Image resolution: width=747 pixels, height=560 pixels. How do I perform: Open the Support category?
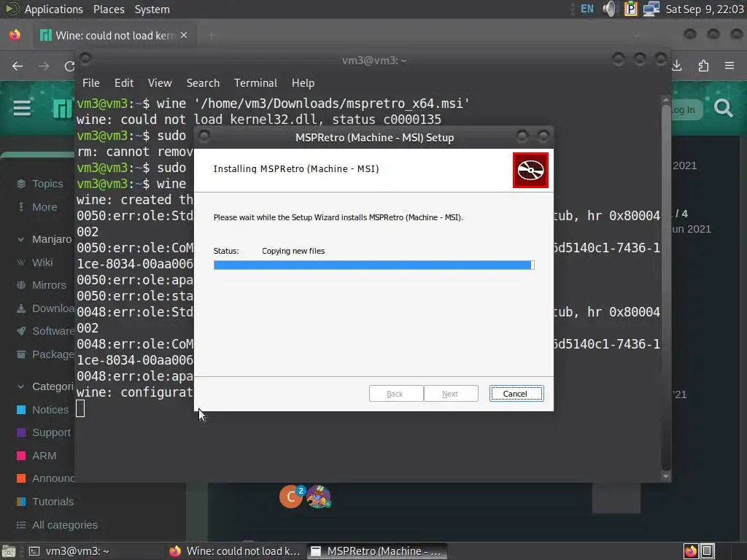(x=44, y=432)
